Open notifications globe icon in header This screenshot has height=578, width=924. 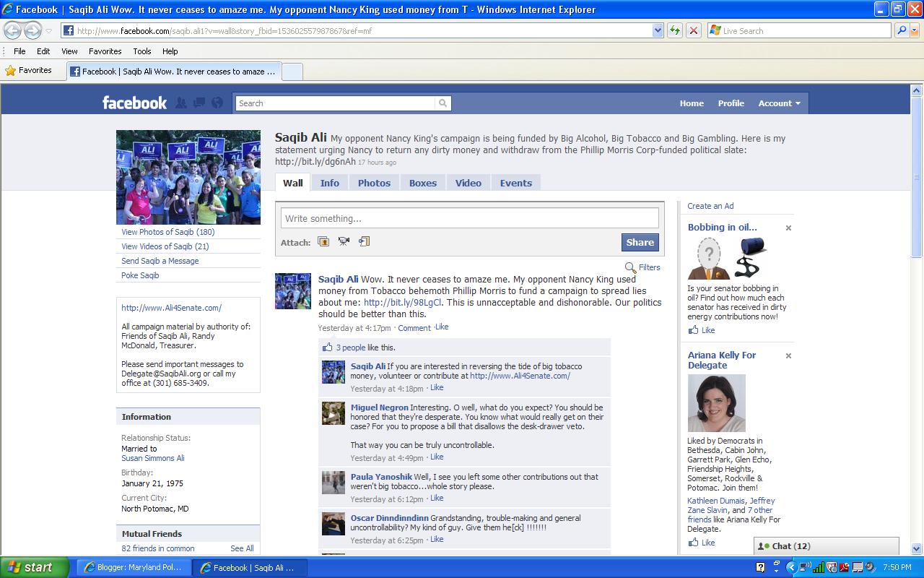pos(217,103)
